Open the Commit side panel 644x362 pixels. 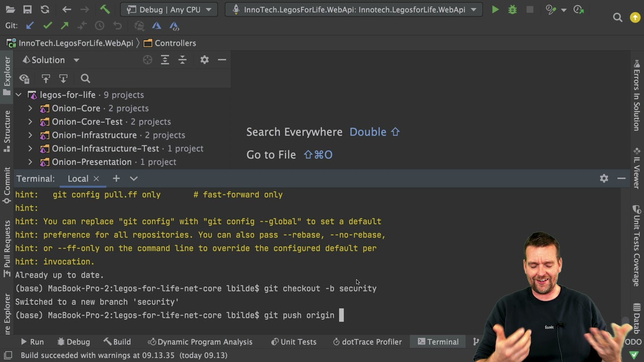[x=7, y=185]
